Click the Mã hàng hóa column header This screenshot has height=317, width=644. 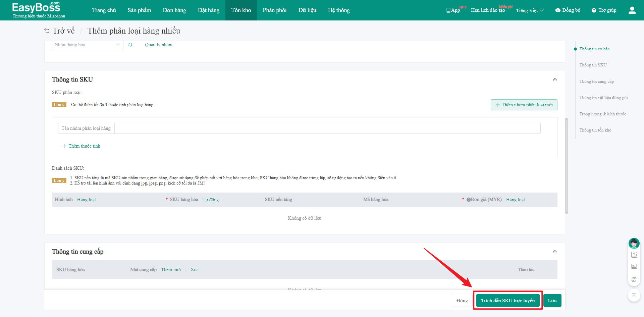(x=376, y=200)
